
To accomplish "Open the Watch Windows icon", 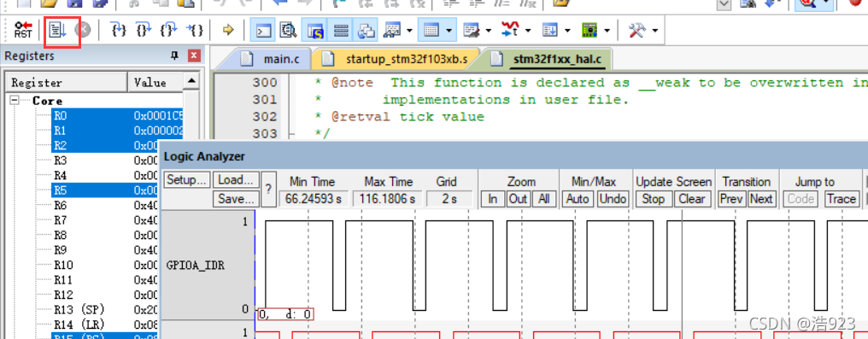I will pyautogui.click(x=392, y=30).
